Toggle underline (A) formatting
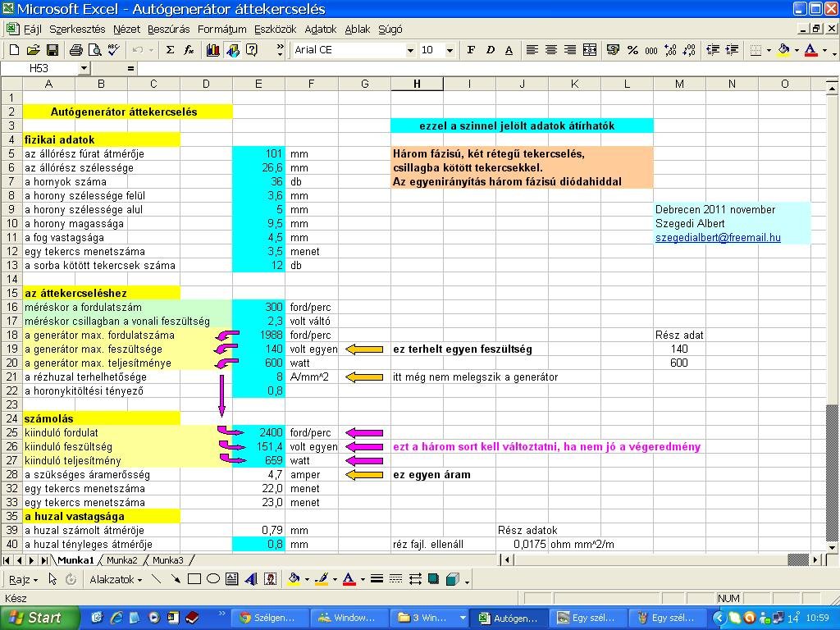This screenshot has width=840, height=630. point(509,50)
